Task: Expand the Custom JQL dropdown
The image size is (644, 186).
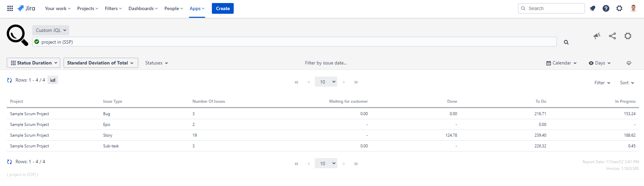Action: pos(51,30)
